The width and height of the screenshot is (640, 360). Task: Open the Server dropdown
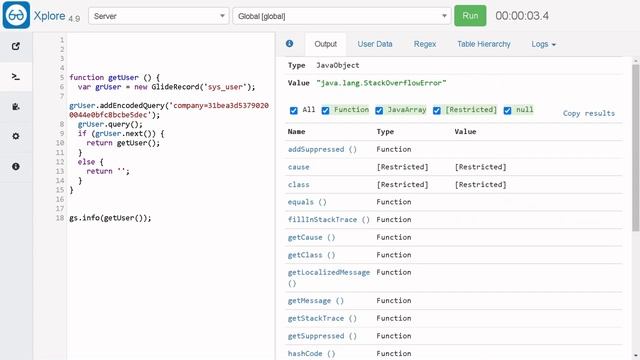[x=159, y=16]
